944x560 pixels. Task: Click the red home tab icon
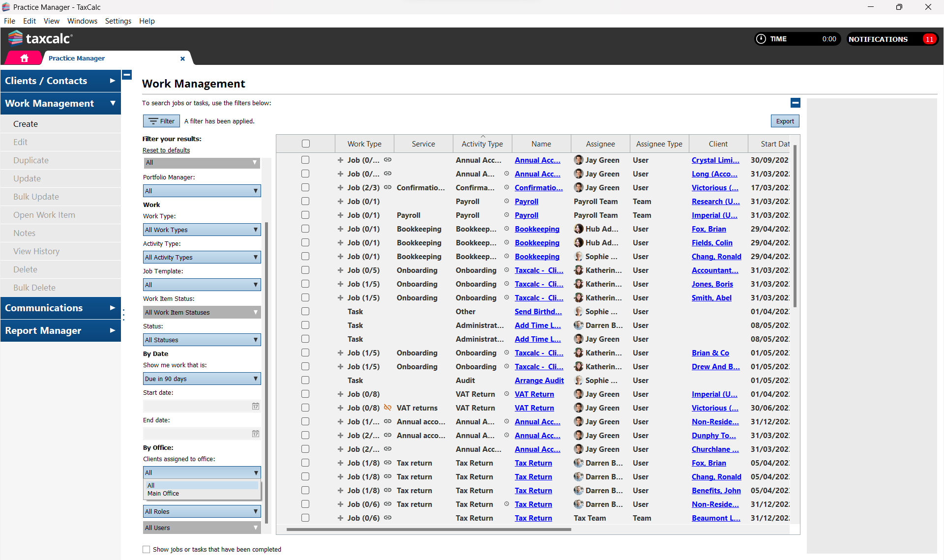click(x=24, y=58)
